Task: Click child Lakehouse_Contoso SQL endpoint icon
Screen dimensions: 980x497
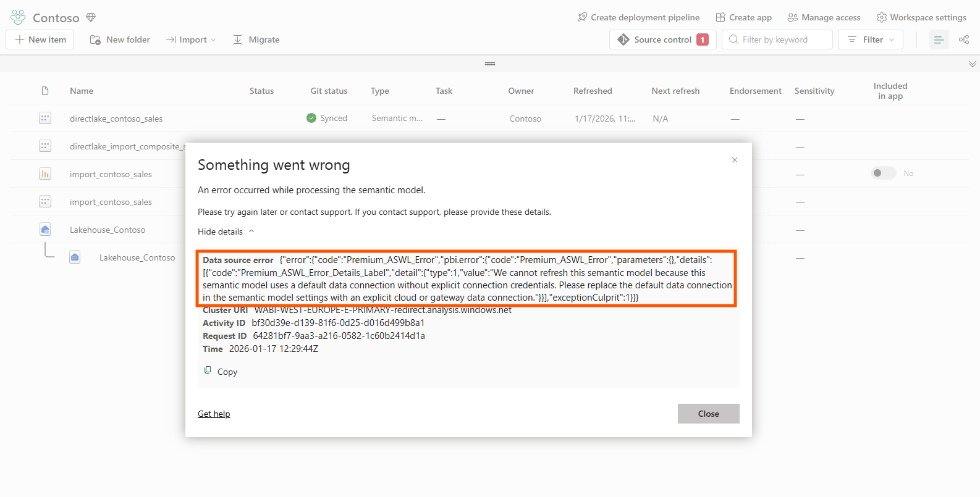Action: (75, 257)
